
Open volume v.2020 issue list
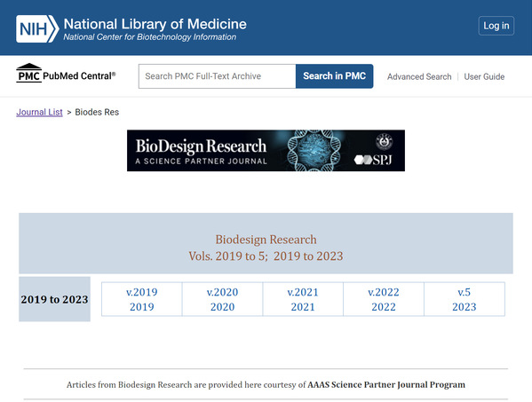pyautogui.click(x=222, y=299)
